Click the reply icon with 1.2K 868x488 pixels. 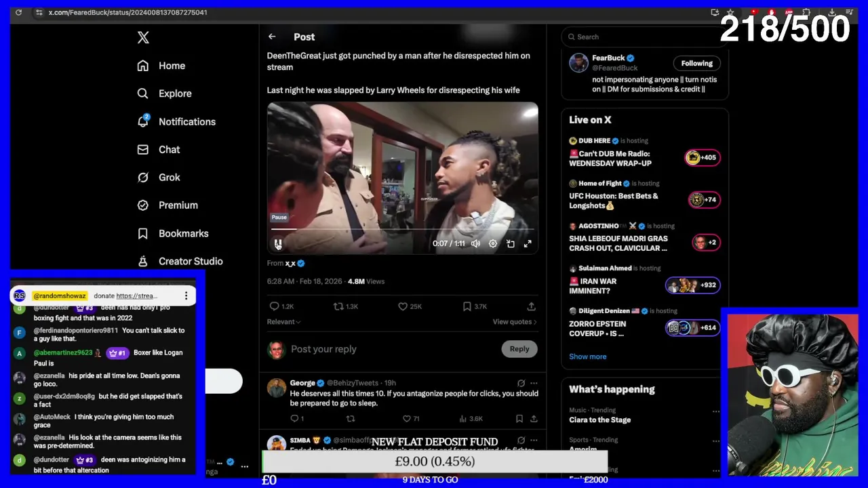[x=281, y=306]
